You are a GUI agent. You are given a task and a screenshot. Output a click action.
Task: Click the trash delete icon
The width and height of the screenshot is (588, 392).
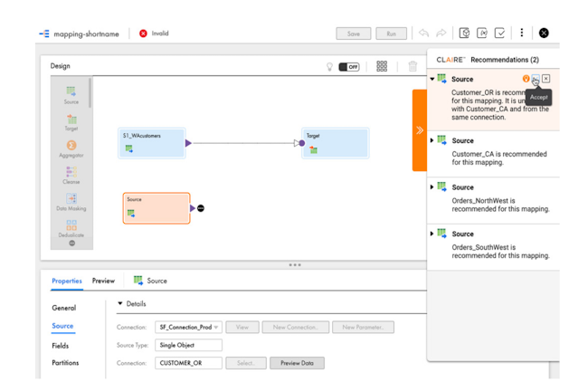pos(413,66)
